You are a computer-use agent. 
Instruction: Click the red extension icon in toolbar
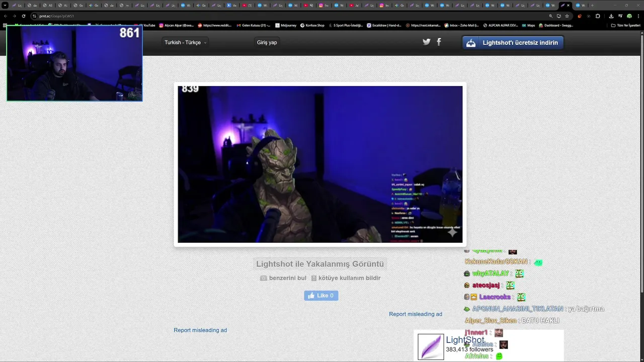580,16
